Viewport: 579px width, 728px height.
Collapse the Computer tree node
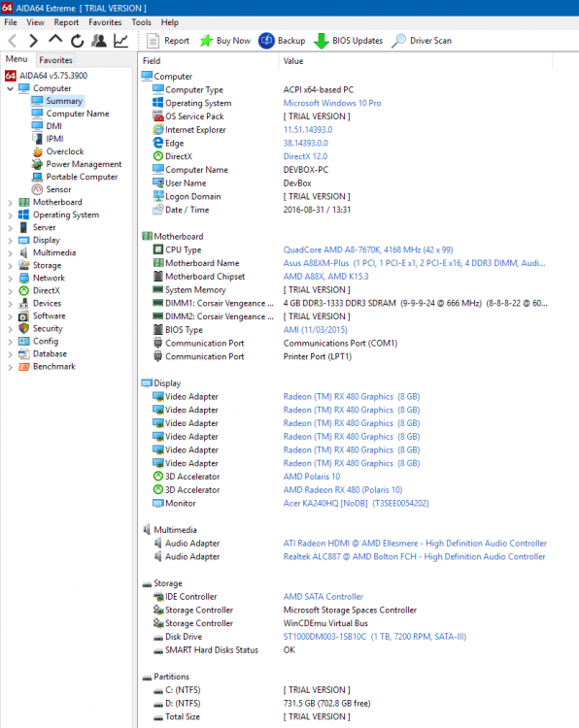[11, 88]
